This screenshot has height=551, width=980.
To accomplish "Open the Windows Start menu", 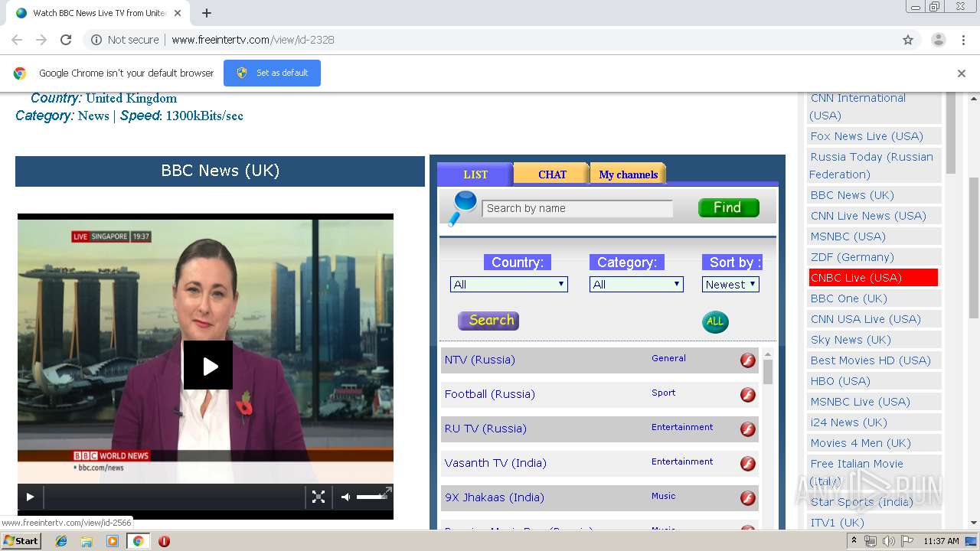I will click(x=21, y=540).
